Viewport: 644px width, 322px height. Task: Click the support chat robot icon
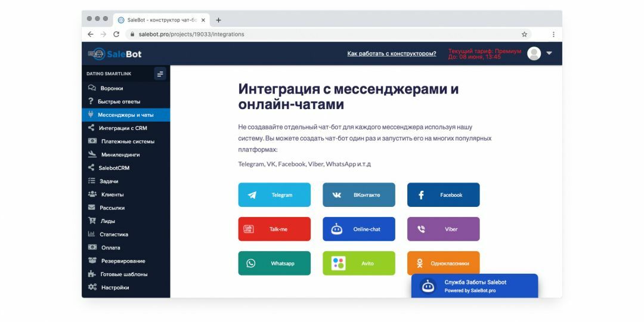pyautogui.click(x=428, y=286)
